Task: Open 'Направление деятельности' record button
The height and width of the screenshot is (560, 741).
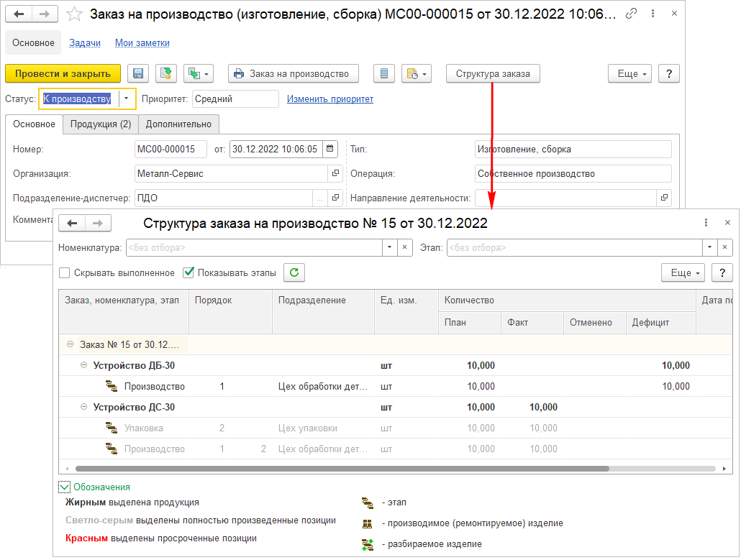Action: [x=664, y=198]
